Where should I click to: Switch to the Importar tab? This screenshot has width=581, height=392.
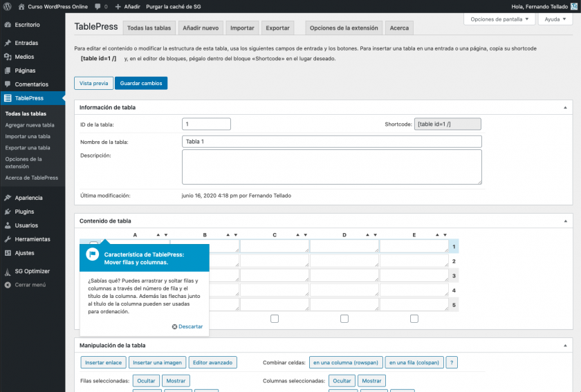(242, 28)
